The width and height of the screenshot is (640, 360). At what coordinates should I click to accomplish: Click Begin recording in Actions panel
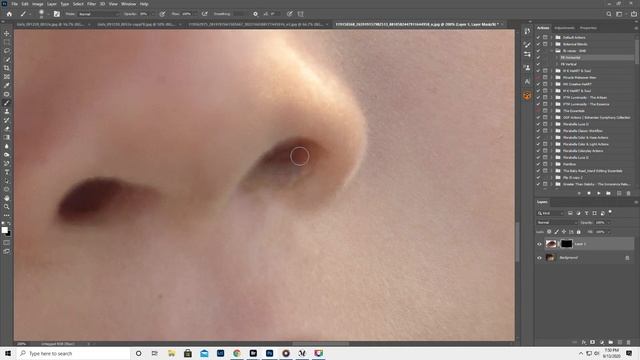(589, 193)
